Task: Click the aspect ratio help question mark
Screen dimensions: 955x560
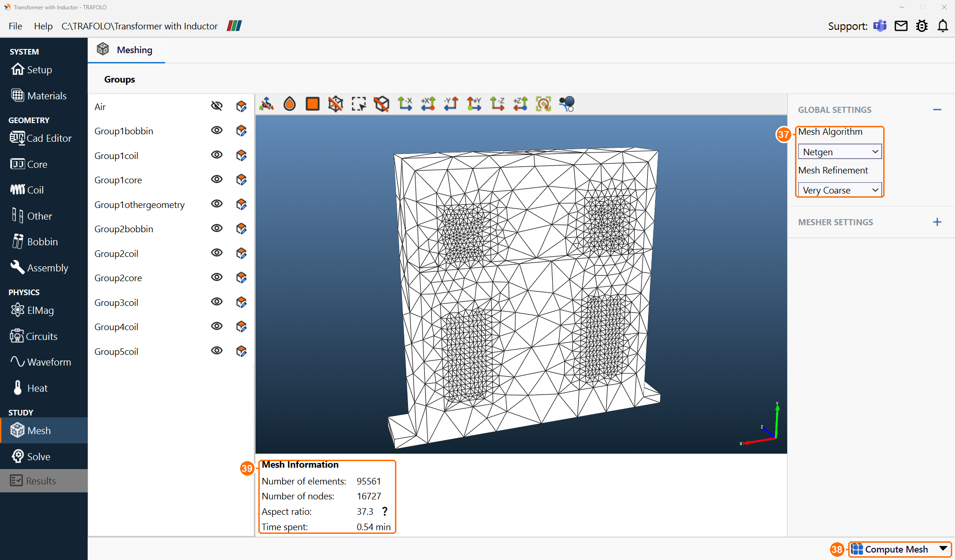Action: click(x=385, y=512)
